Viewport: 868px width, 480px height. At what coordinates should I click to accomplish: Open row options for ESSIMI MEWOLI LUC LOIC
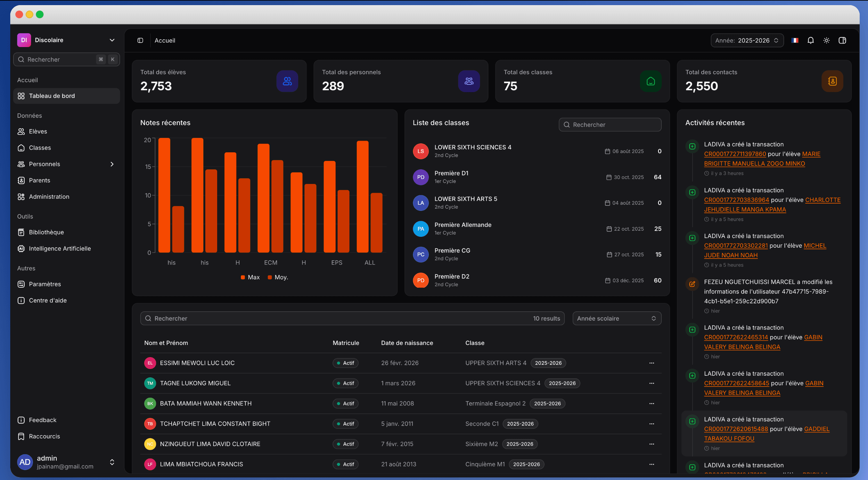pos(651,363)
